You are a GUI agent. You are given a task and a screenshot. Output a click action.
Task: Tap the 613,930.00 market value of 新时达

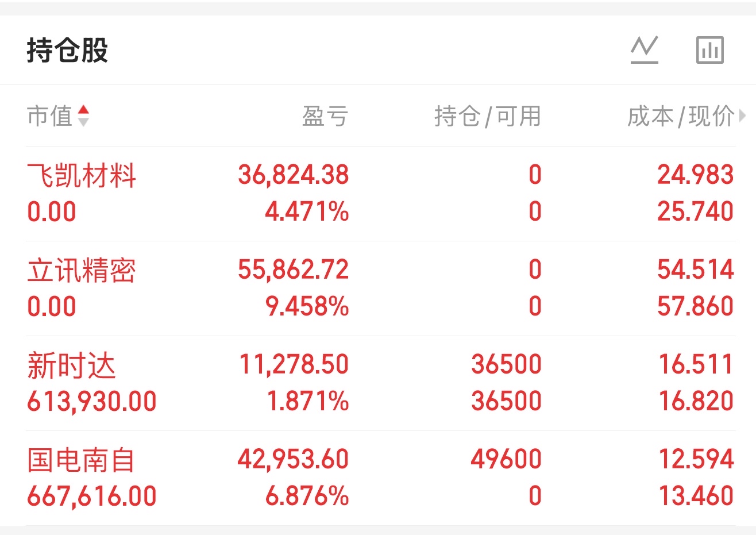[92, 401]
